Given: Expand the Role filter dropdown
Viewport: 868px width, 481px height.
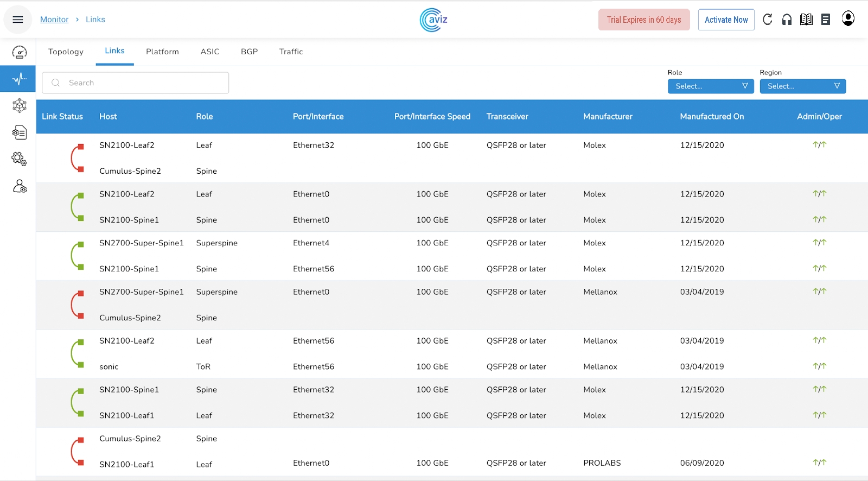Looking at the screenshot, I should click(710, 86).
